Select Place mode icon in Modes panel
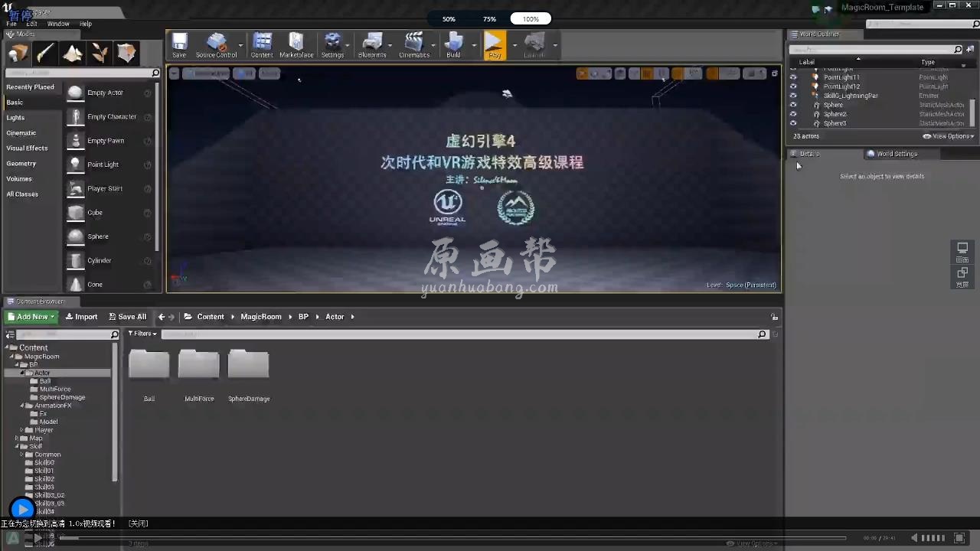The image size is (980, 551). coord(18,53)
